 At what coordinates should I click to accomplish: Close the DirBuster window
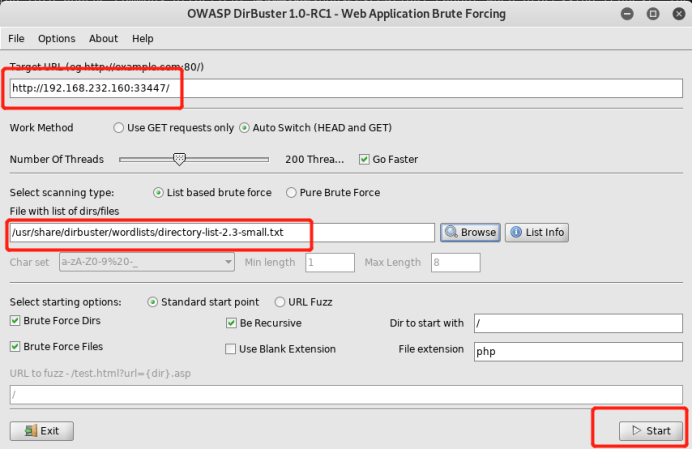[x=679, y=14]
